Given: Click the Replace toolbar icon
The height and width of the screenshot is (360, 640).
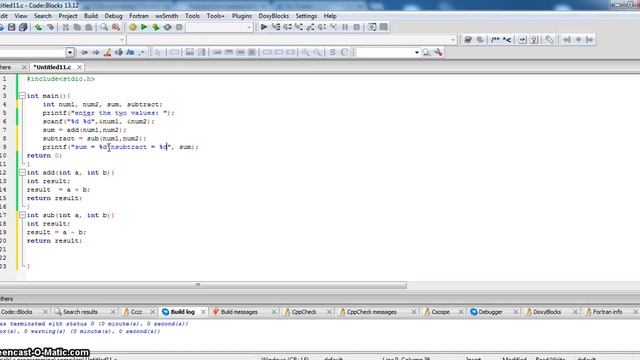Looking at the screenshot, I should [x=116, y=27].
